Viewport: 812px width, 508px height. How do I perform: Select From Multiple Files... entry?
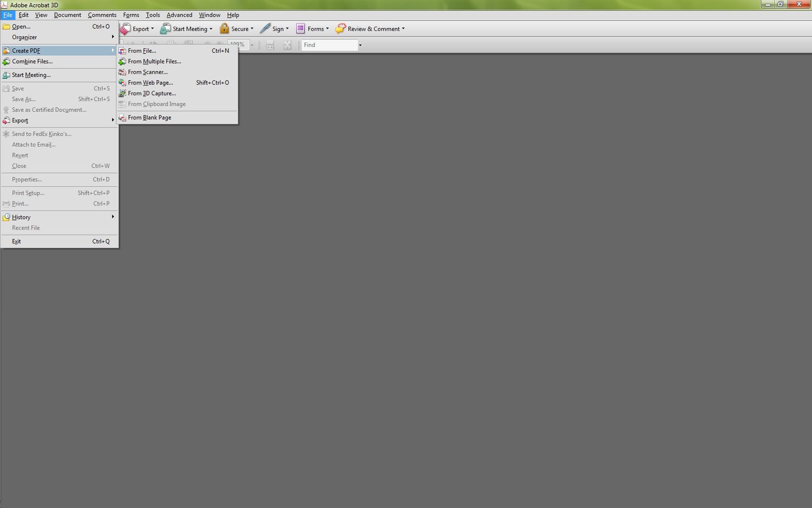coord(177,61)
